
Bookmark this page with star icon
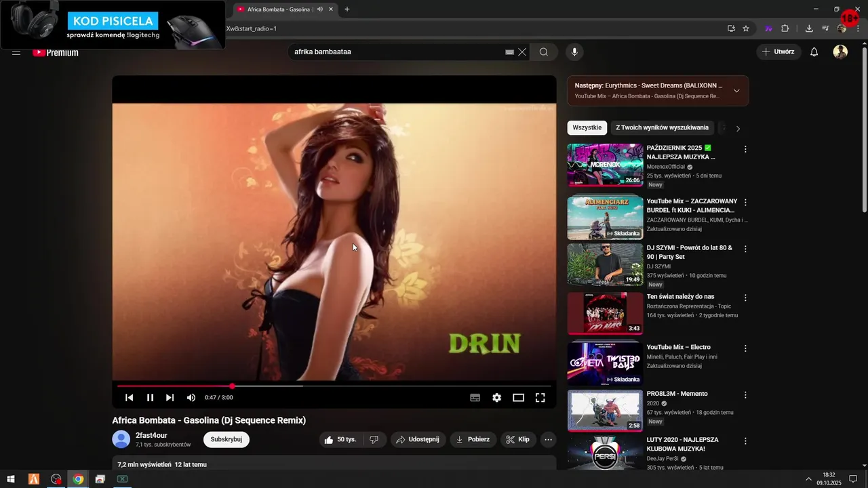click(746, 28)
